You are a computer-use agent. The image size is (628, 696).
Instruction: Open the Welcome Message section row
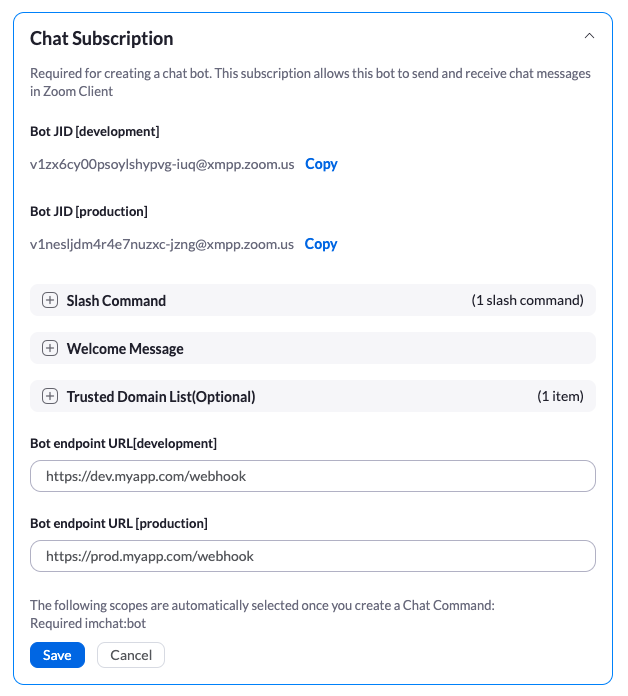312,348
